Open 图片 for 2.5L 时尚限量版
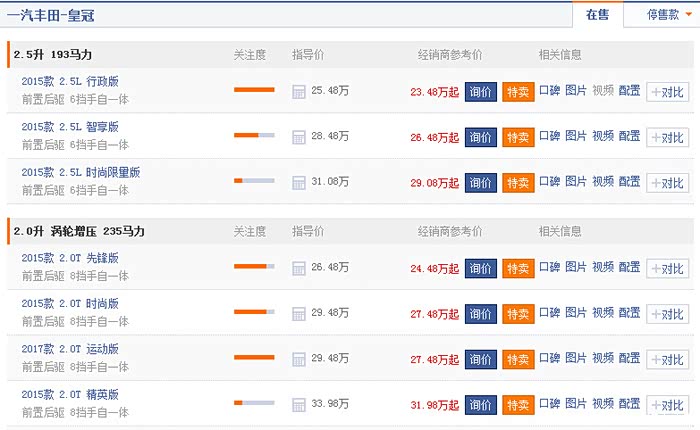Image resolution: width=700 pixels, height=430 pixels. pos(576,181)
